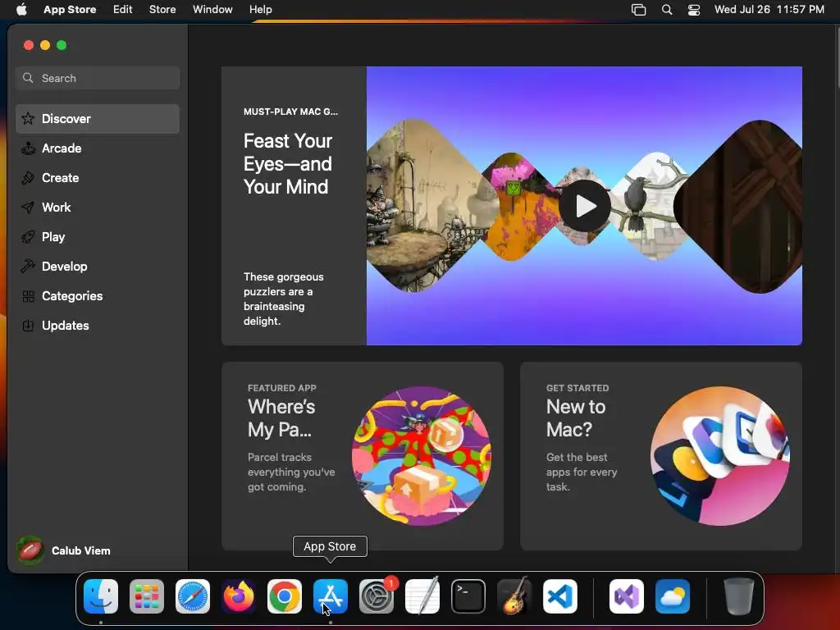840x630 pixels.
Task: Select the Work sidebar item
Action: point(98,208)
